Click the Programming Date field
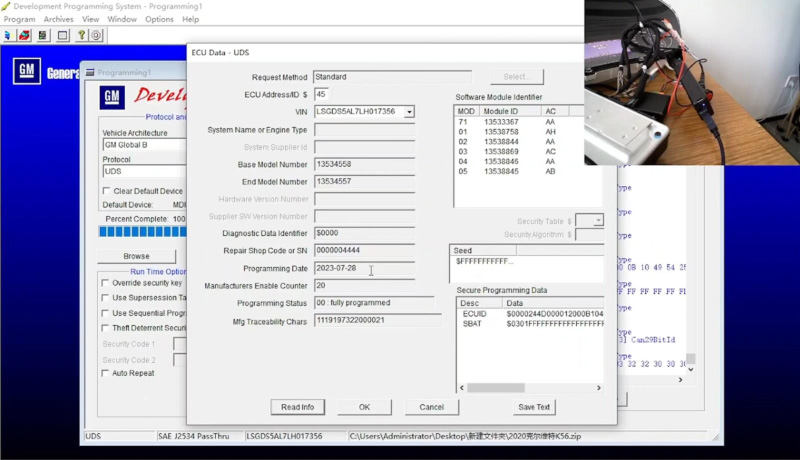800x460 pixels. click(x=364, y=268)
